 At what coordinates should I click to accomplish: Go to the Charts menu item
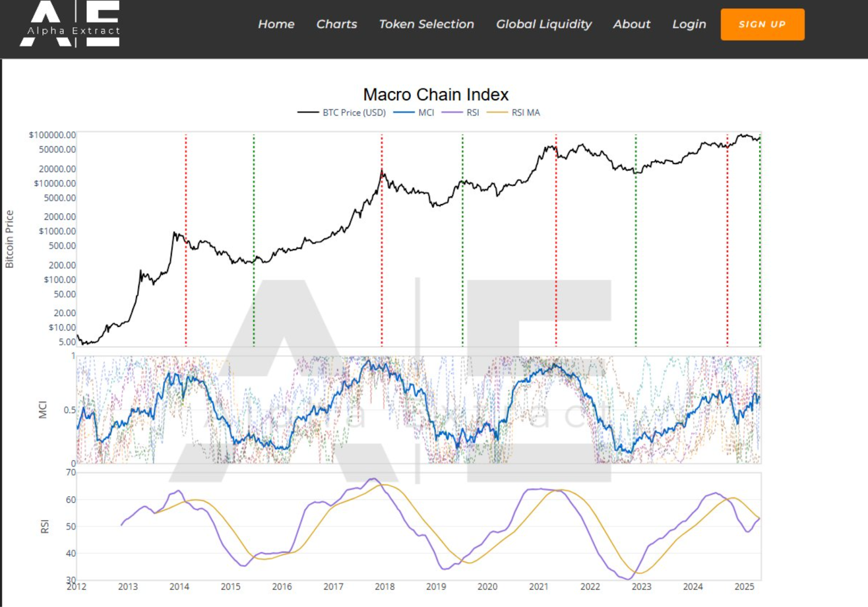(x=337, y=24)
